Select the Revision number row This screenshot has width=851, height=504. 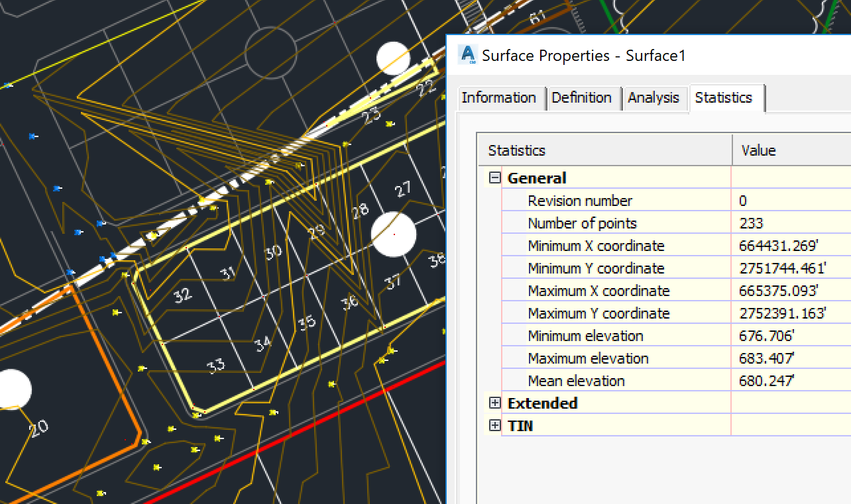580,201
